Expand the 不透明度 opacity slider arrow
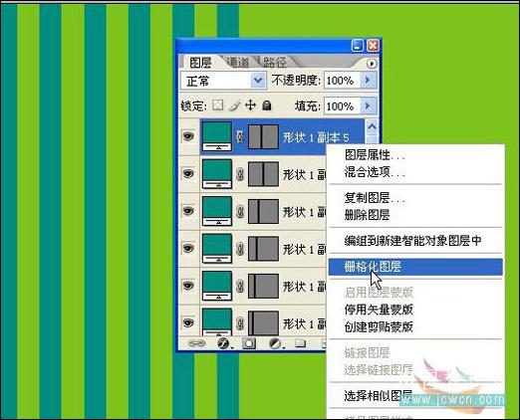This screenshot has height=420, width=520. 369,80
